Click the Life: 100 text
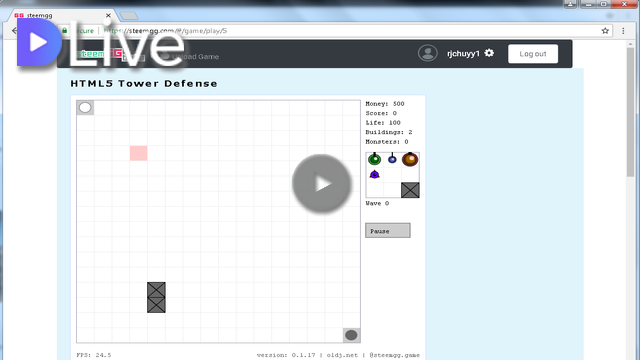640x360 pixels. pyautogui.click(x=383, y=122)
